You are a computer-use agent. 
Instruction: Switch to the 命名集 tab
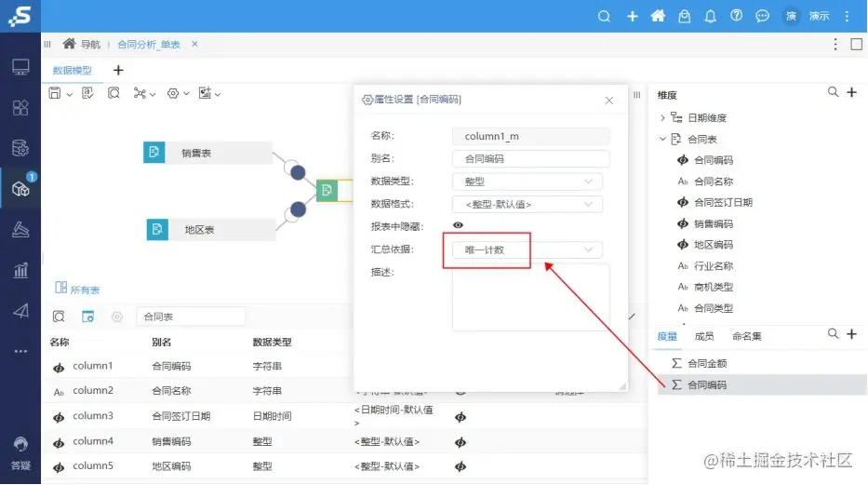tap(747, 336)
